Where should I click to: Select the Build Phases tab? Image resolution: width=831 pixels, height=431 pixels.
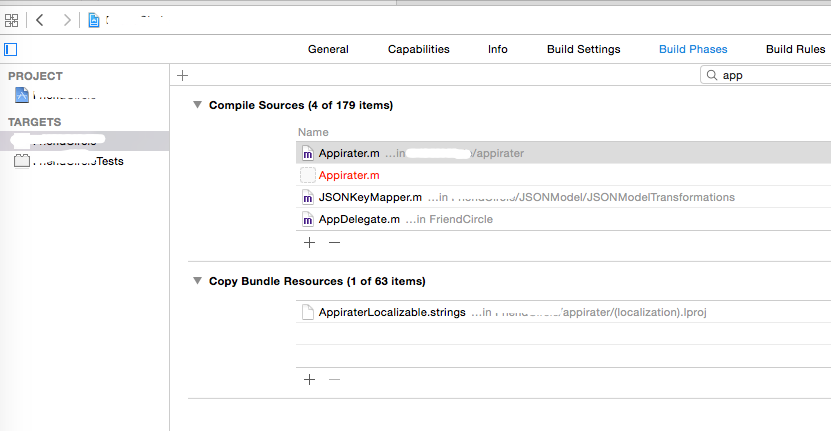[x=693, y=49]
